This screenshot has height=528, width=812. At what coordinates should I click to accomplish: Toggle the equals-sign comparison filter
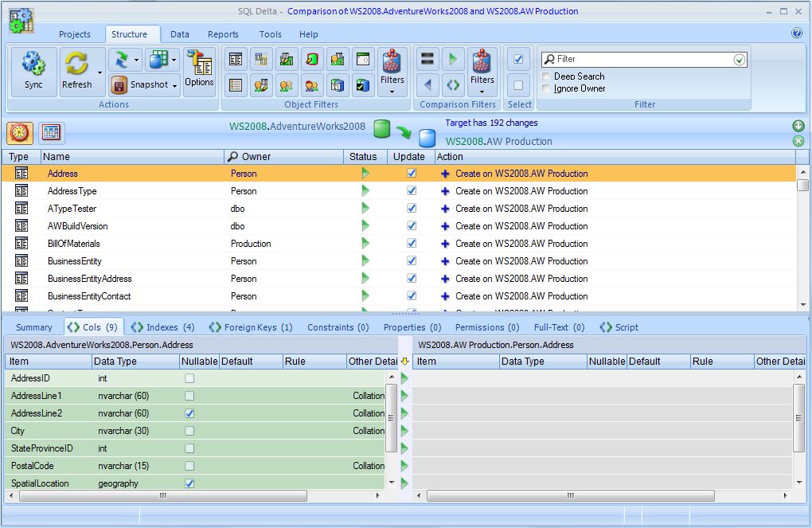(x=427, y=59)
